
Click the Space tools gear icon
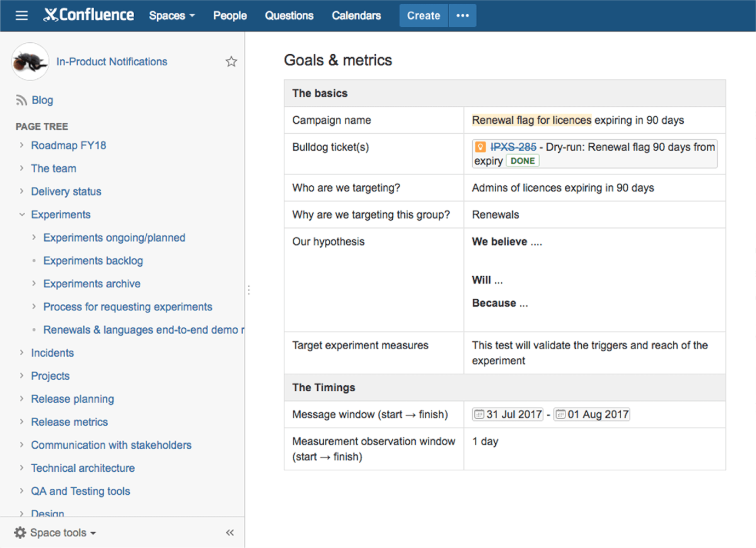[x=20, y=532]
